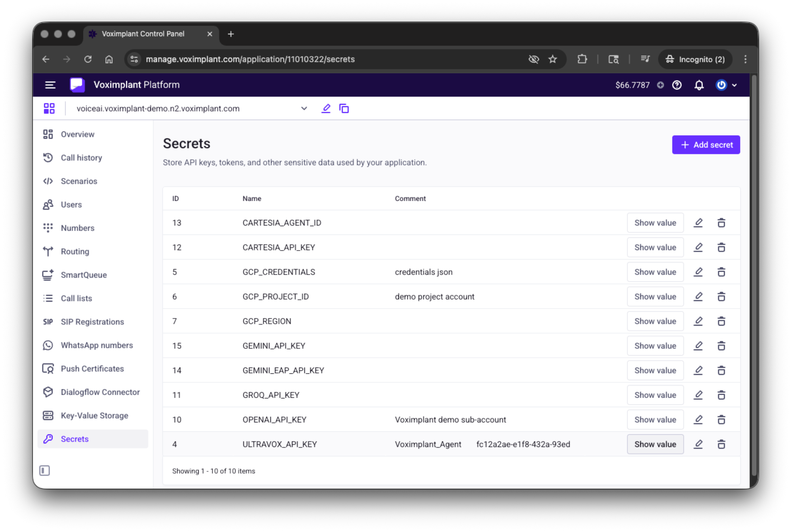Open Chrome's three-dot menu
Viewport: 791px width, 532px height.
pos(745,59)
